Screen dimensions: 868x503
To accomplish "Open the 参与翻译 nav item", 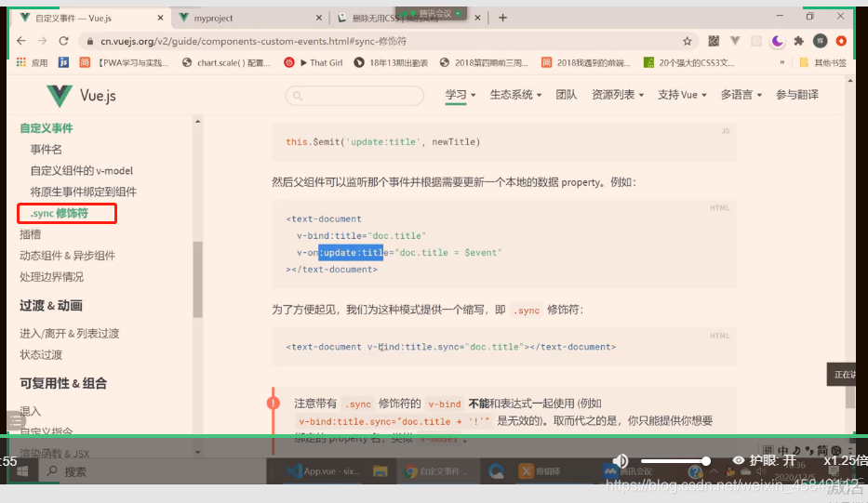I will pos(797,95).
